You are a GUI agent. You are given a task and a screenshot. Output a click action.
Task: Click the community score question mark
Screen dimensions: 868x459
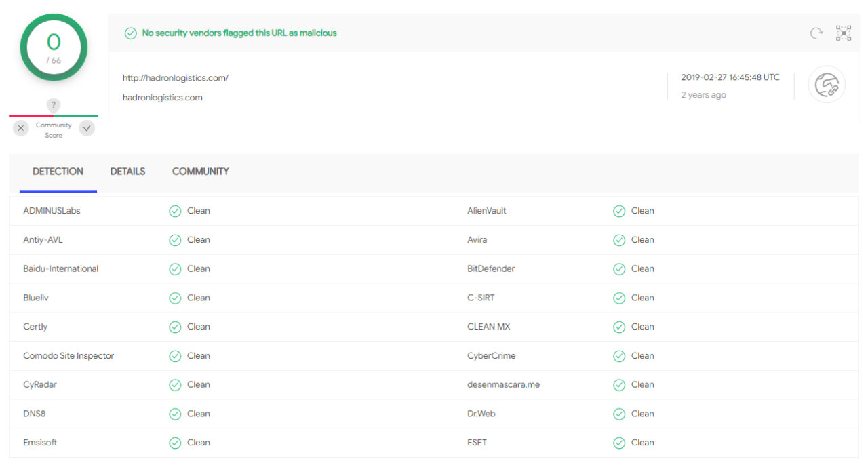(54, 106)
